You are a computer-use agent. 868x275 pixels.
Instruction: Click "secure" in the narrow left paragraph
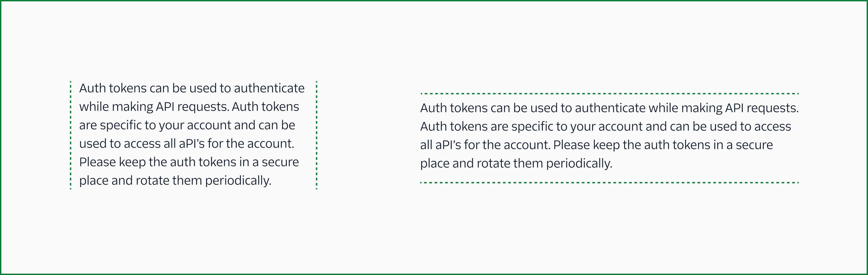click(280, 162)
